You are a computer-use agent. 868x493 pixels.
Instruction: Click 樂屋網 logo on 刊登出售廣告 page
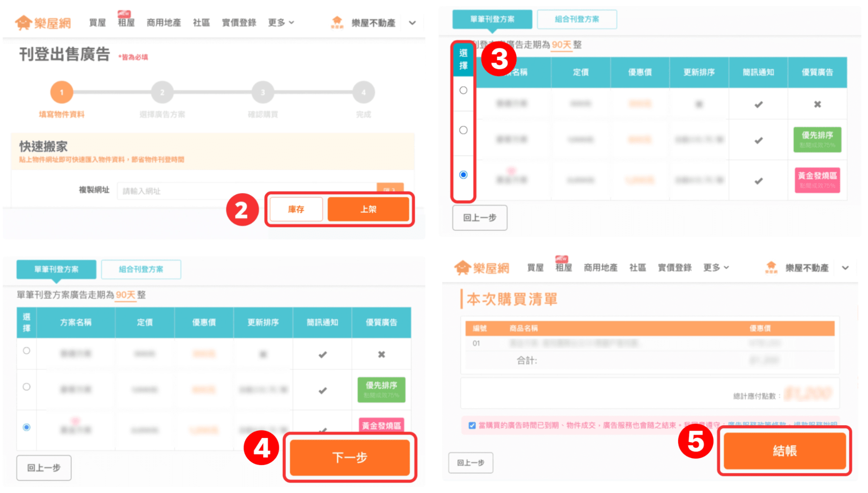(x=43, y=23)
